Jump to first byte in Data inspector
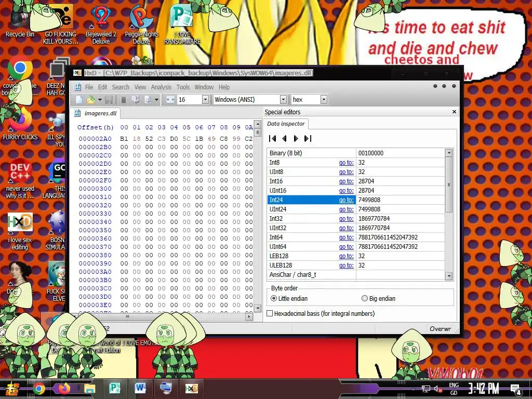 [272, 138]
